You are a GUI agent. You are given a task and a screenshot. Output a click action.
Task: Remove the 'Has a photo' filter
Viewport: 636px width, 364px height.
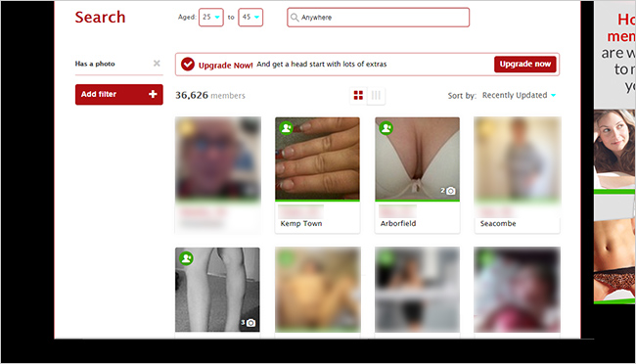(x=157, y=64)
